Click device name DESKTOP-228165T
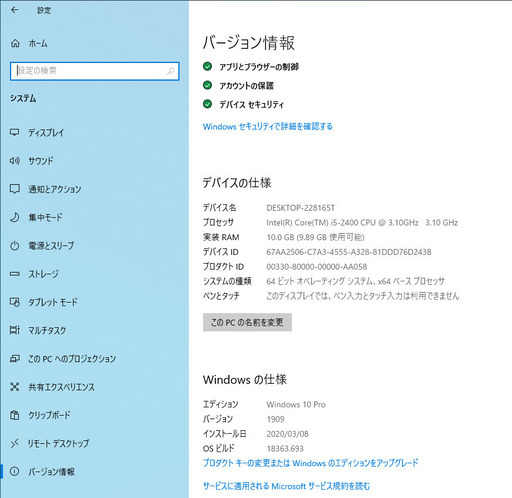The width and height of the screenshot is (512, 498). (300, 208)
